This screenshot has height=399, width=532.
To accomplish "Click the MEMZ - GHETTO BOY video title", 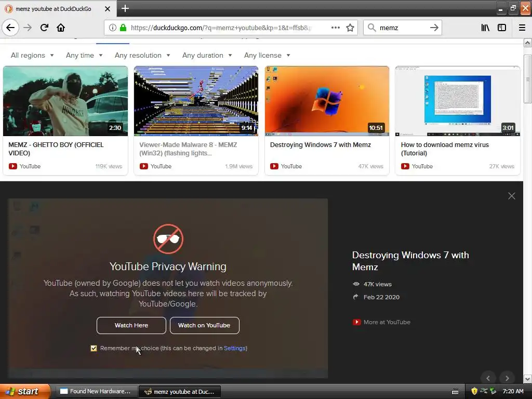I will tap(56, 149).
